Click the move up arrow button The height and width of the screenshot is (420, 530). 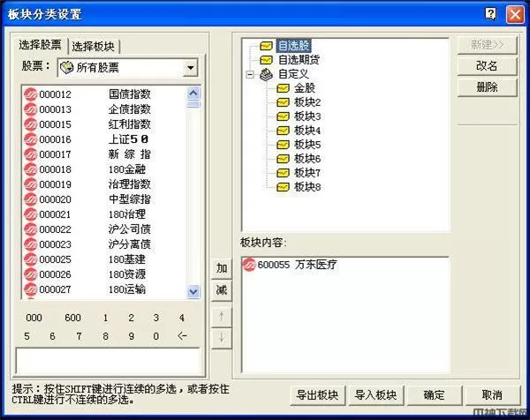coord(222,317)
